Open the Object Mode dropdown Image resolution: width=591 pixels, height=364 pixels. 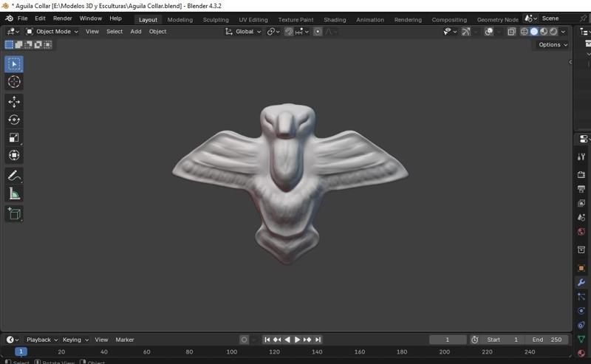(52, 32)
